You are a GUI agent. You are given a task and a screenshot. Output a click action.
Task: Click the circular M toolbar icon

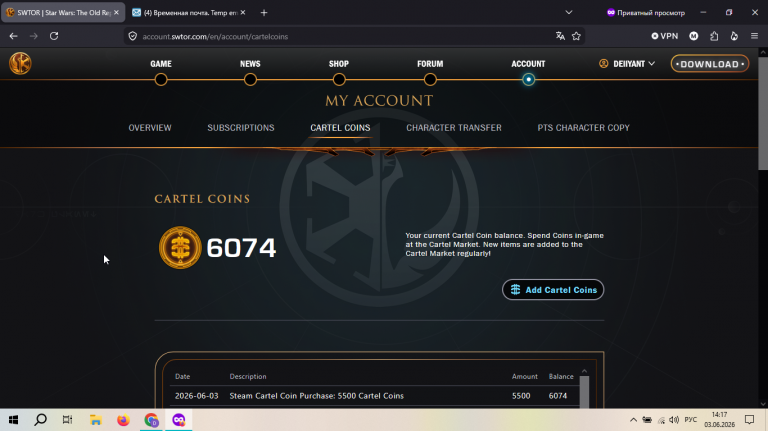tap(694, 36)
